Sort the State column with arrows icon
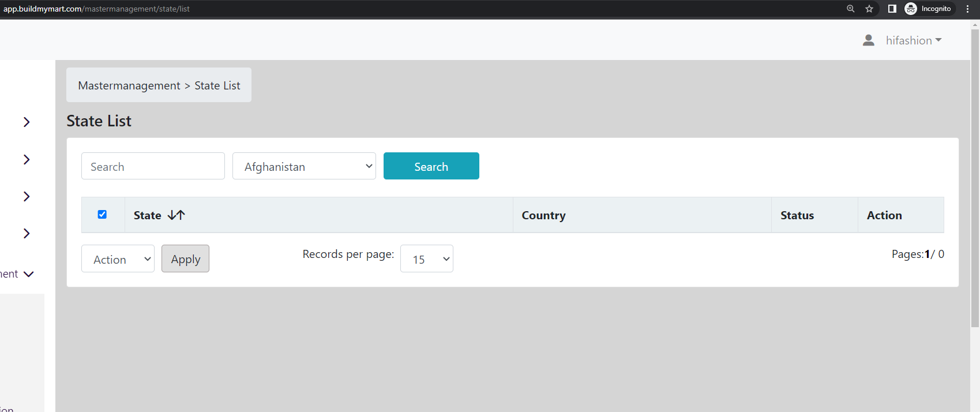This screenshot has width=980, height=412. pyautogui.click(x=176, y=215)
